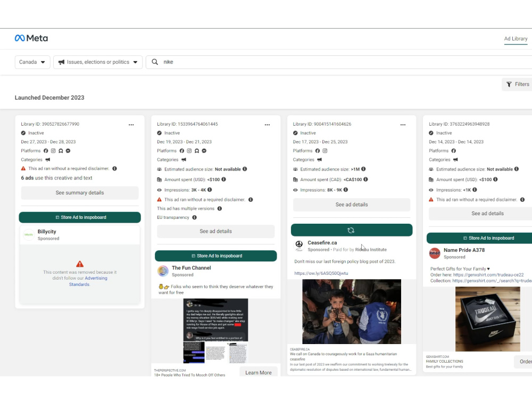This screenshot has height=400, width=532.
Task: Open the Filters button
Action: (518, 84)
